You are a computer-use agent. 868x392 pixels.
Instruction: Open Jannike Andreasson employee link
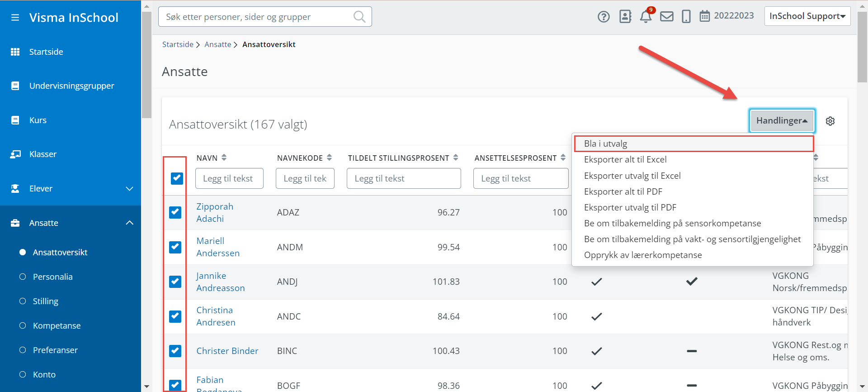pyautogui.click(x=221, y=282)
